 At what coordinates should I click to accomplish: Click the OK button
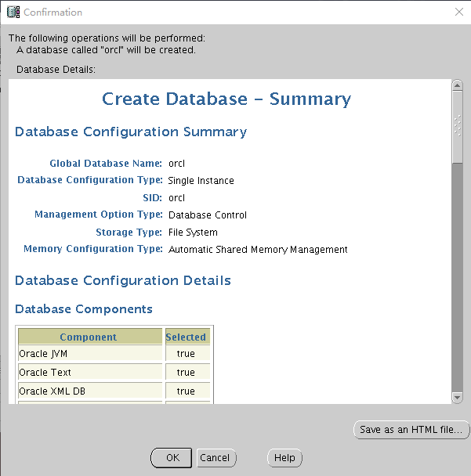point(171,457)
